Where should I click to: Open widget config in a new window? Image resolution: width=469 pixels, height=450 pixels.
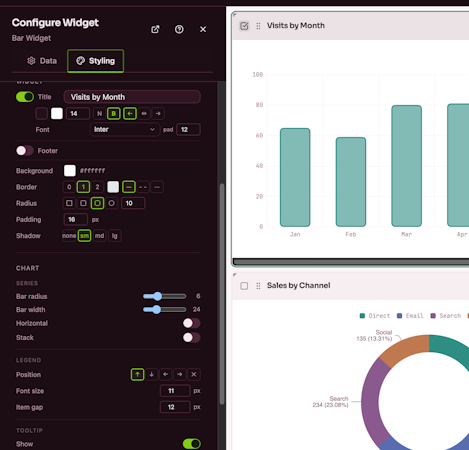(155, 29)
